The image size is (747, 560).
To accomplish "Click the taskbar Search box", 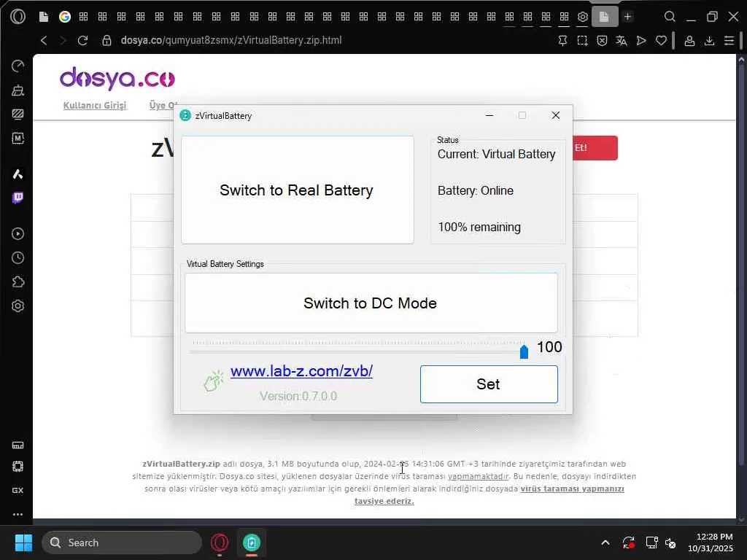I will point(122,542).
